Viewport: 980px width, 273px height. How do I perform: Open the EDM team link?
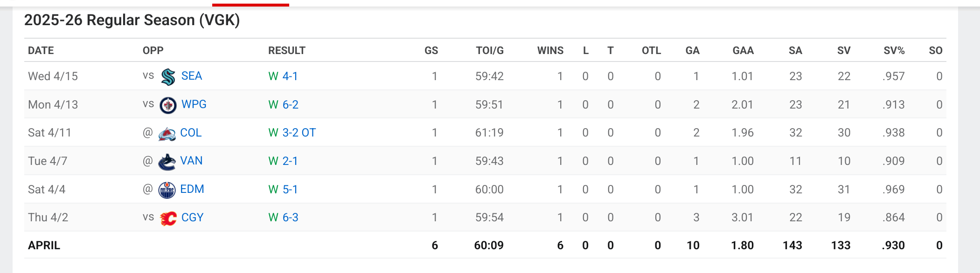192,189
